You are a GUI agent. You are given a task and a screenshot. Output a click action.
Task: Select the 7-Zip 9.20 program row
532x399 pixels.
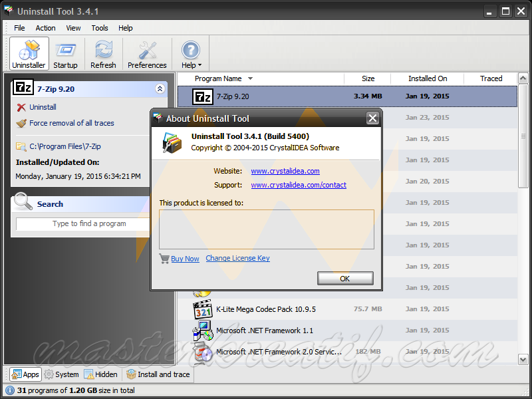(347, 96)
